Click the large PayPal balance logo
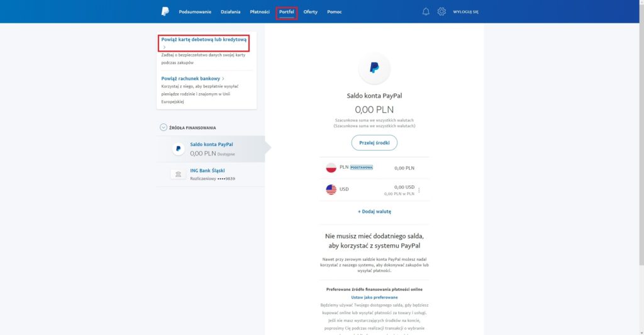The width and height of the screenshot is (644, 335). 374,69
